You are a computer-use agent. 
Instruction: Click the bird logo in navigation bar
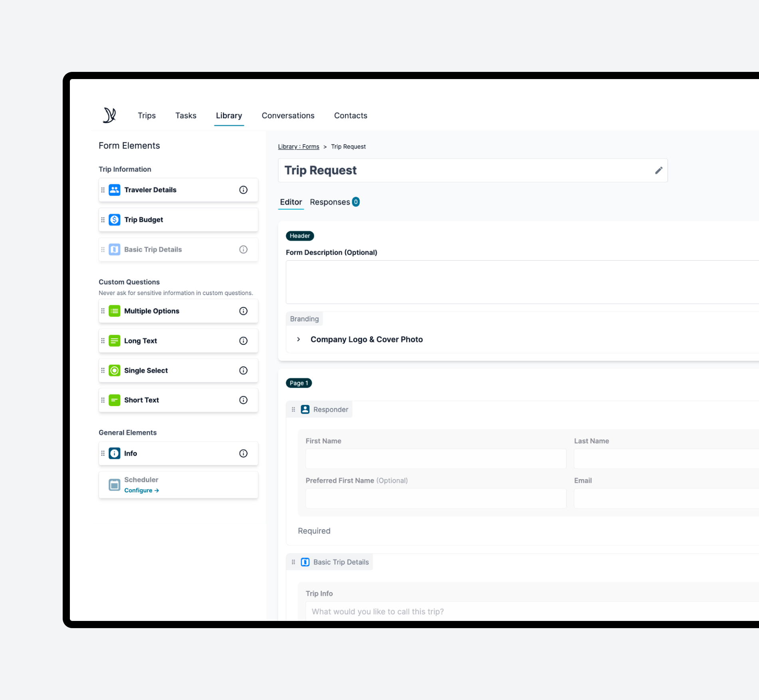109,115
